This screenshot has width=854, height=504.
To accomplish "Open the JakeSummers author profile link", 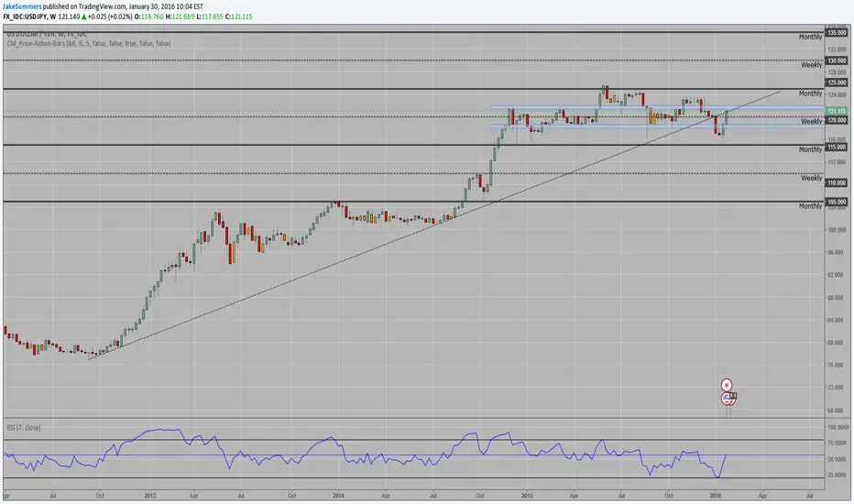I will [22, 6].
